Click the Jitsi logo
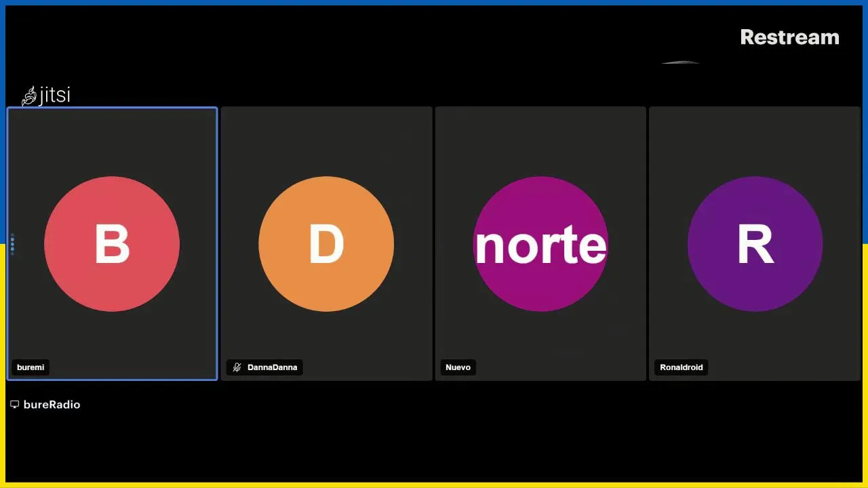This screenshot has height=488, width=868. [46, 96]
